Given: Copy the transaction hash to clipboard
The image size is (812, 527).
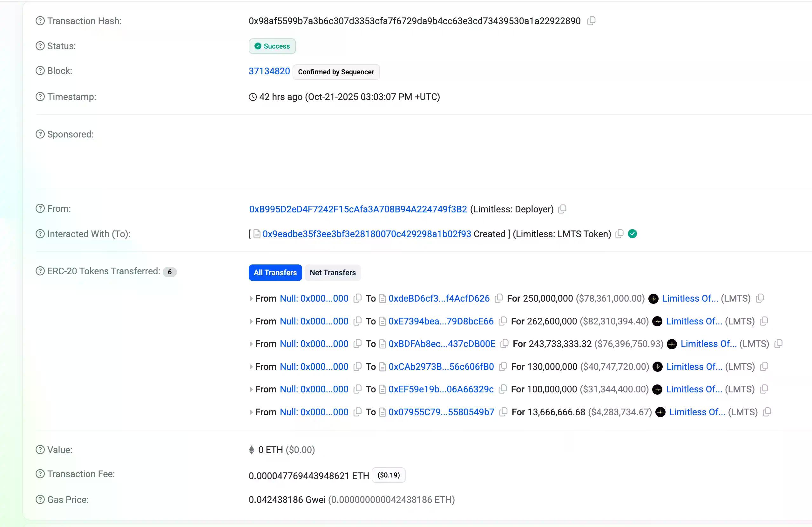Looking at the screenshot, I should (x=592, y=21).
